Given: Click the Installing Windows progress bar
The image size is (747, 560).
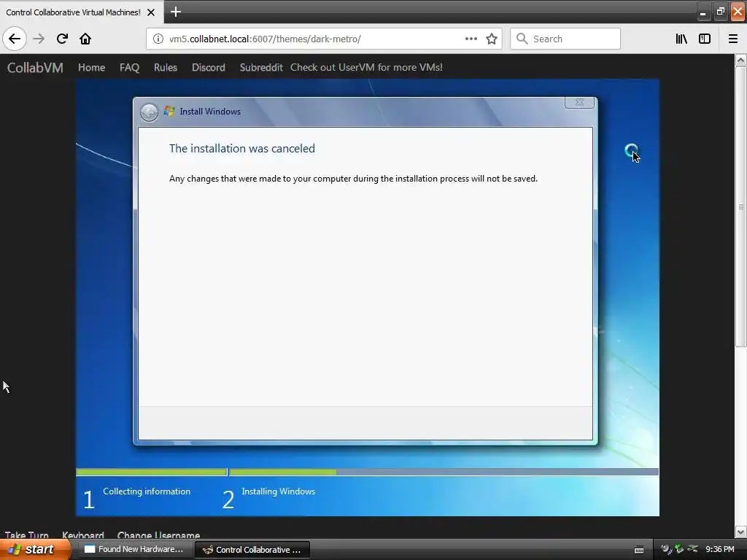Looking at the screenshot, I should click(444, 472).
